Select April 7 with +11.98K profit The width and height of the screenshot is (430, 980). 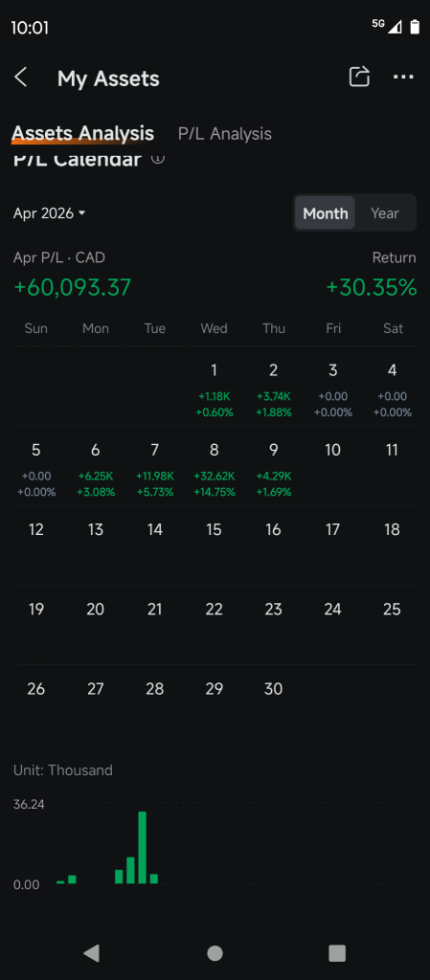point(155,471)
